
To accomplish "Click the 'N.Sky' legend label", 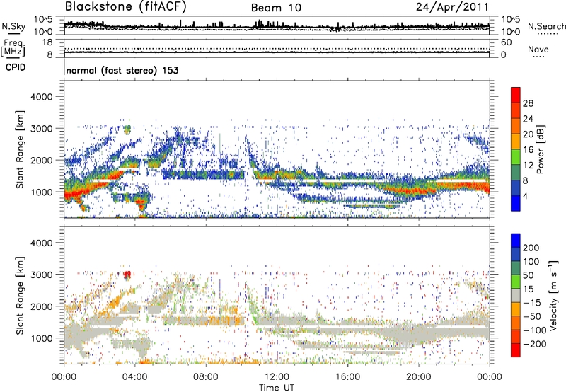I will pos(13,27).
